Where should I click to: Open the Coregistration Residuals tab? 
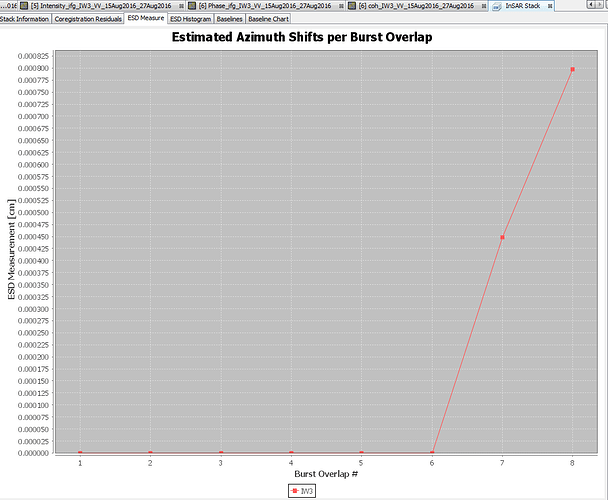coord(88,19)
